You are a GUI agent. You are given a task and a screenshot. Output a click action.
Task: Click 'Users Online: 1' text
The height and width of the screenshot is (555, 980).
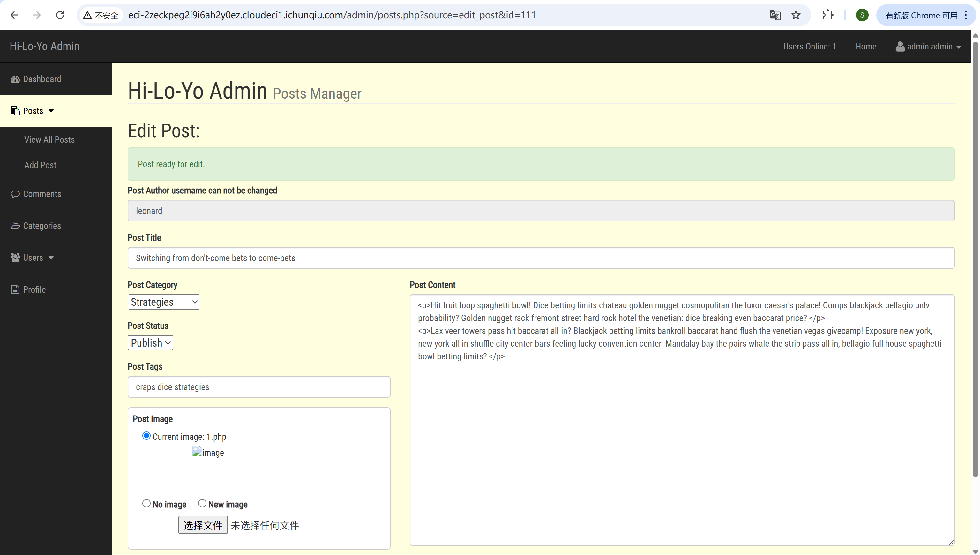tap(809, 47)
